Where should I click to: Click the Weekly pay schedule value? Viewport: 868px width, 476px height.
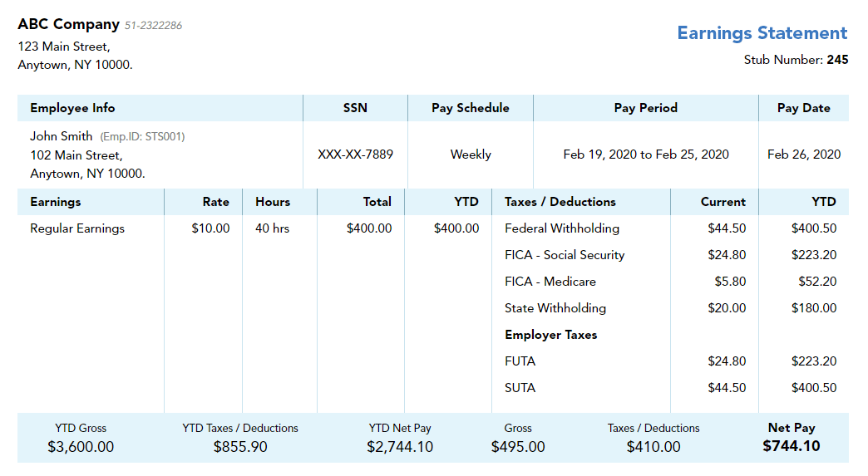coord(471,155)
